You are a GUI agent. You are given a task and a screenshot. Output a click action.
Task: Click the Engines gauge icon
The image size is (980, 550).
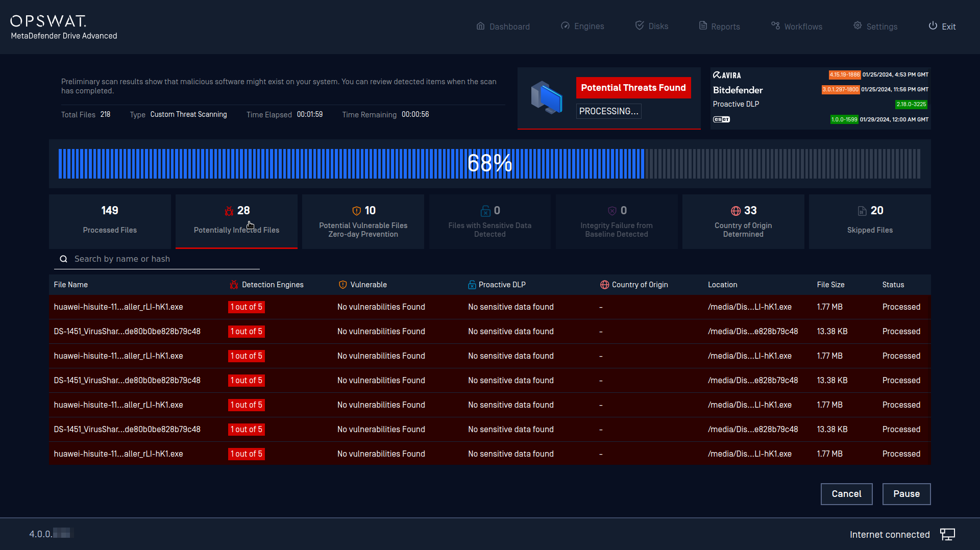pos(565,26)
